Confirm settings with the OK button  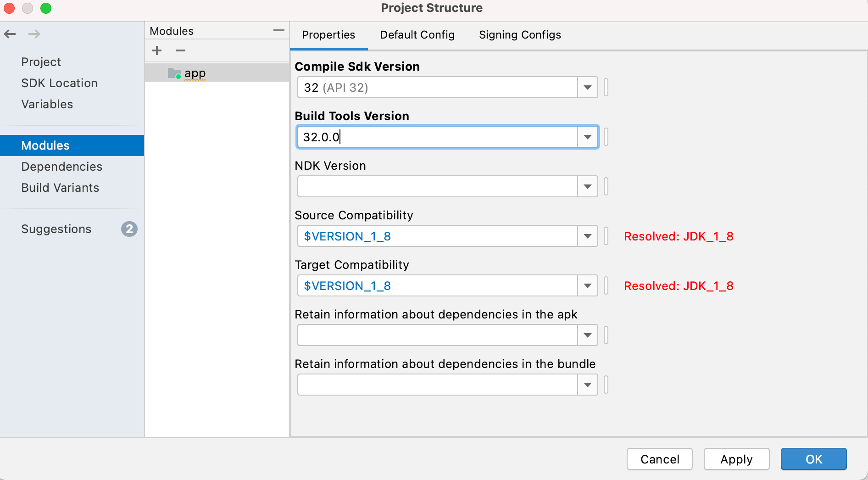(x=813, y=459)
